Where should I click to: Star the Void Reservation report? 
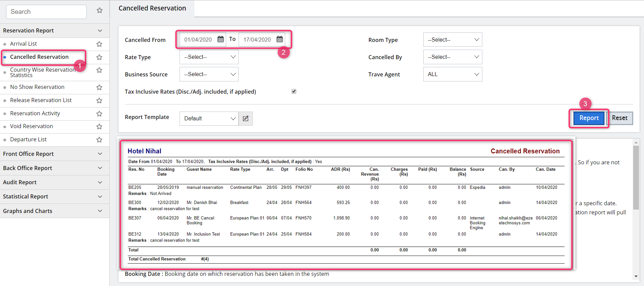99,126
